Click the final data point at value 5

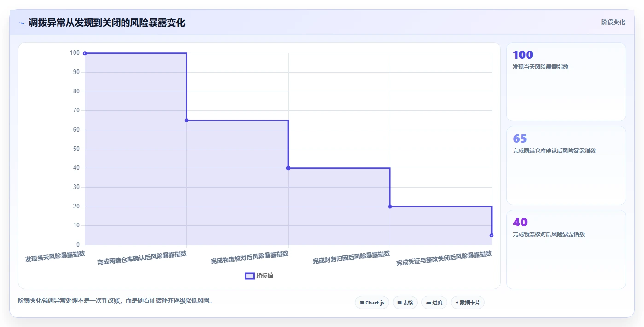click(x=492, y=235)
